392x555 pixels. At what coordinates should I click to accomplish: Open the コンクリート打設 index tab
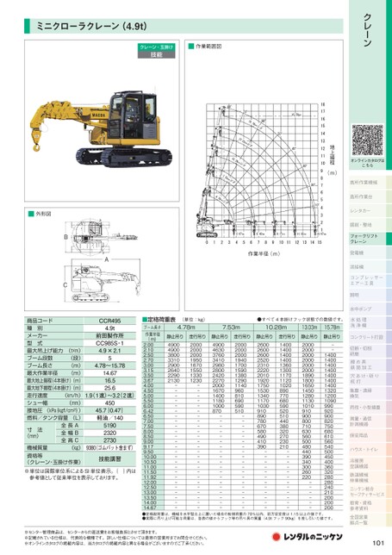[368, 337]
